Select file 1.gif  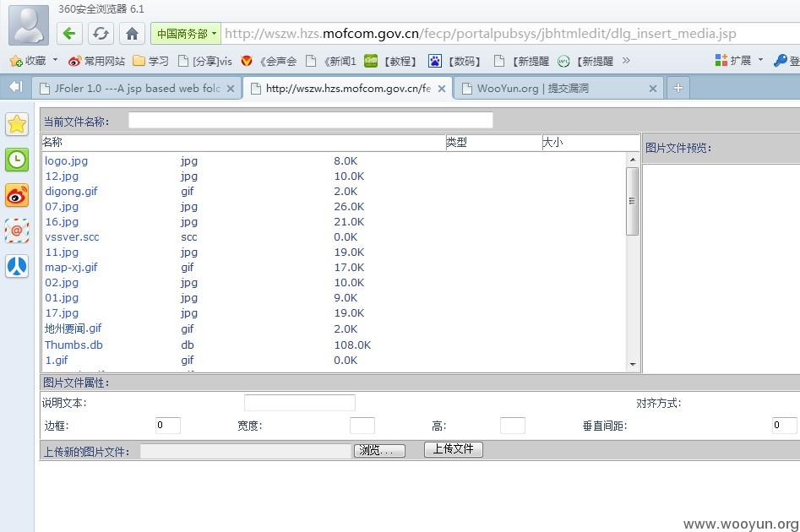coord(57,360)
